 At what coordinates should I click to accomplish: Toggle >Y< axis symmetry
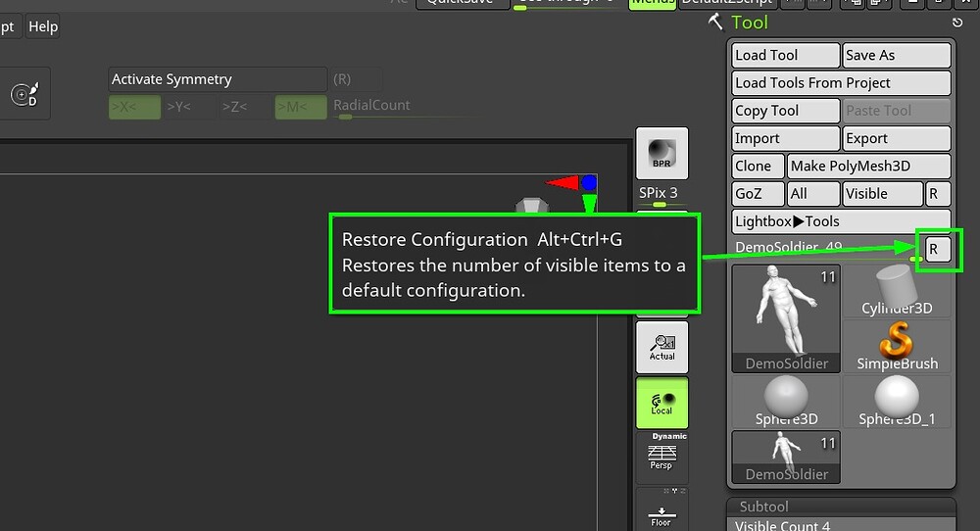(x=189, y=107)
